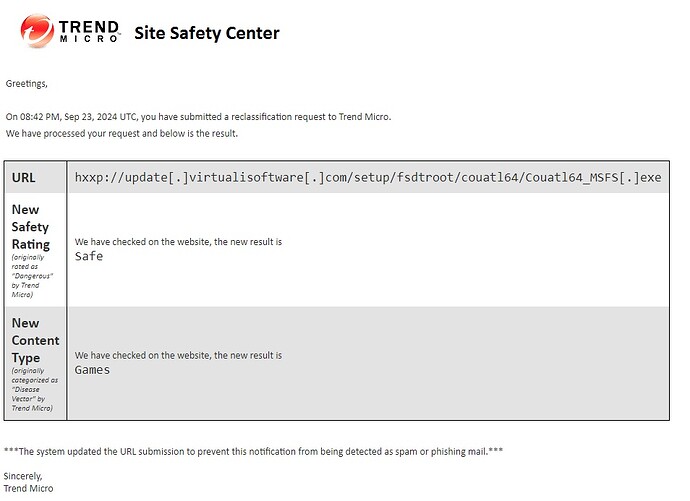Click the Sincerely closing text

(23, 476)
